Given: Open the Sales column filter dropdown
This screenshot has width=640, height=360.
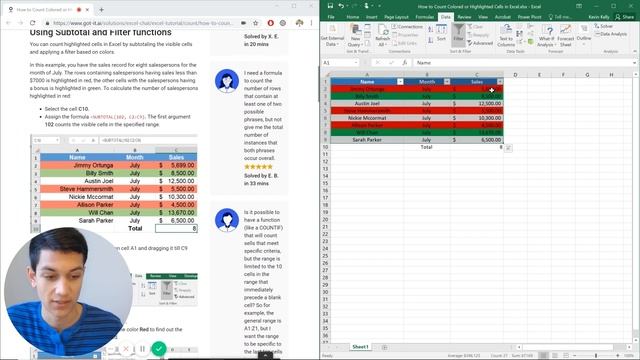Looking at the screenshot, I should click(x=500, y=82).
